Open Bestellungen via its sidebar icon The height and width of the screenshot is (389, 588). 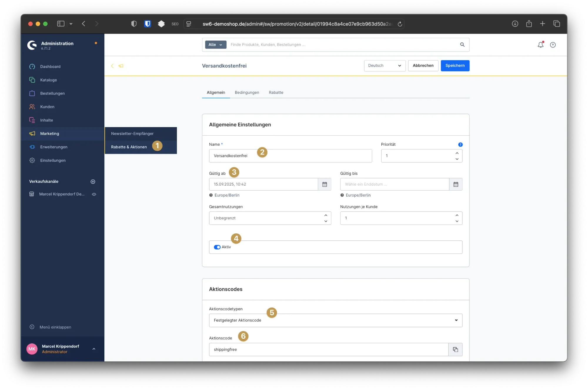click(x=32, y=93)
